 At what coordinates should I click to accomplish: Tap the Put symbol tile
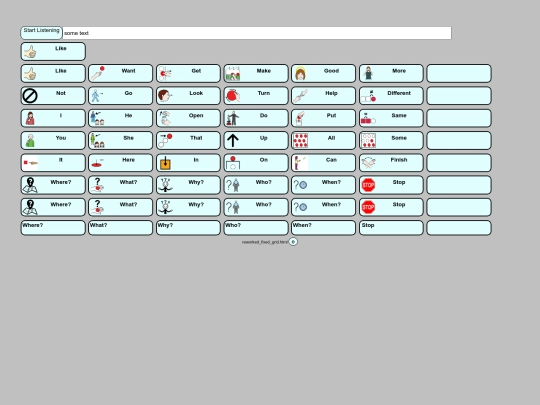(323, 118)
